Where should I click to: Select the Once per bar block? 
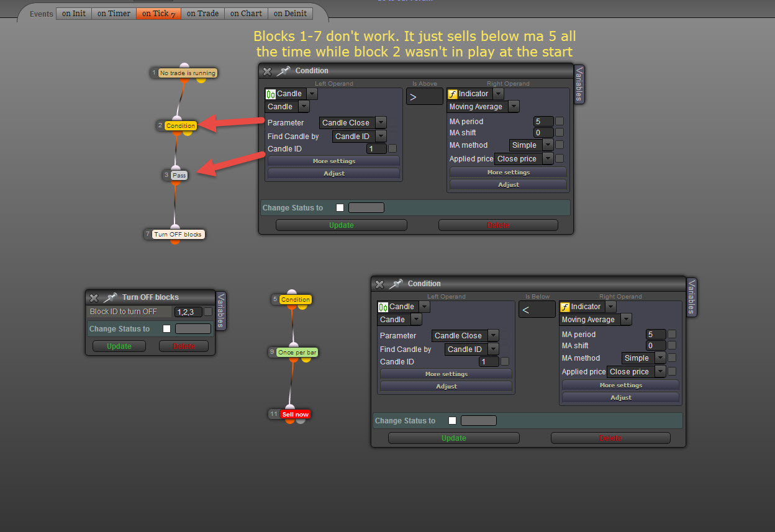(297, 352)
